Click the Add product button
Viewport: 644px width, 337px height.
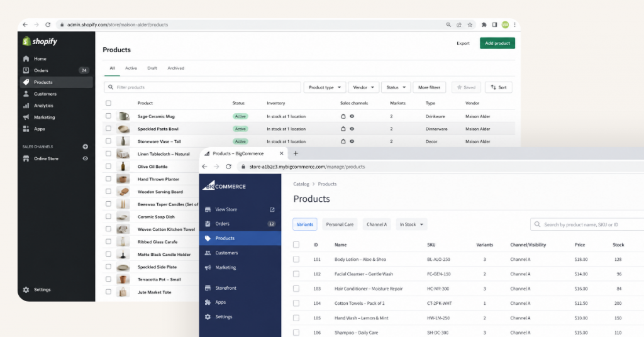point(497,43)
